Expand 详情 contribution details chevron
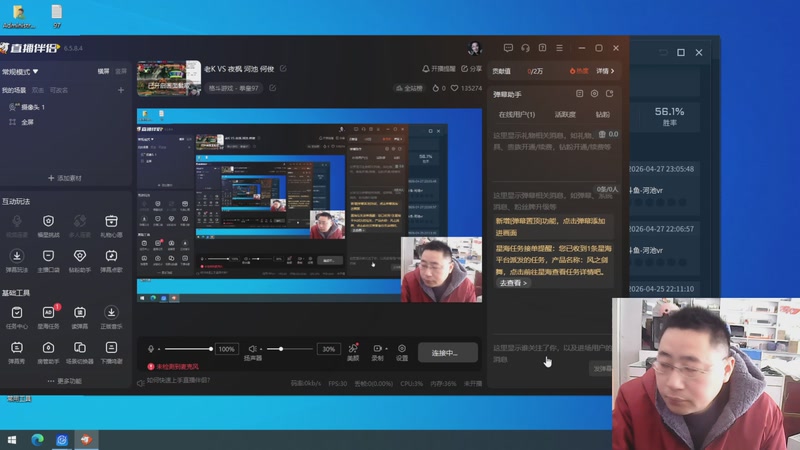This screenshot has height=450, width=800. pos(605,71)
